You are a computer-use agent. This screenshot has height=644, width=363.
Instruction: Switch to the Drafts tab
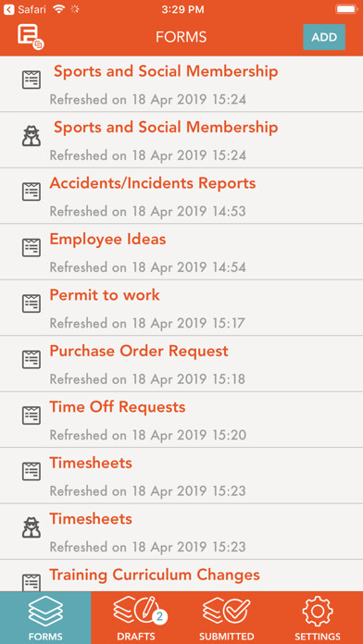(x=136, y=618)
